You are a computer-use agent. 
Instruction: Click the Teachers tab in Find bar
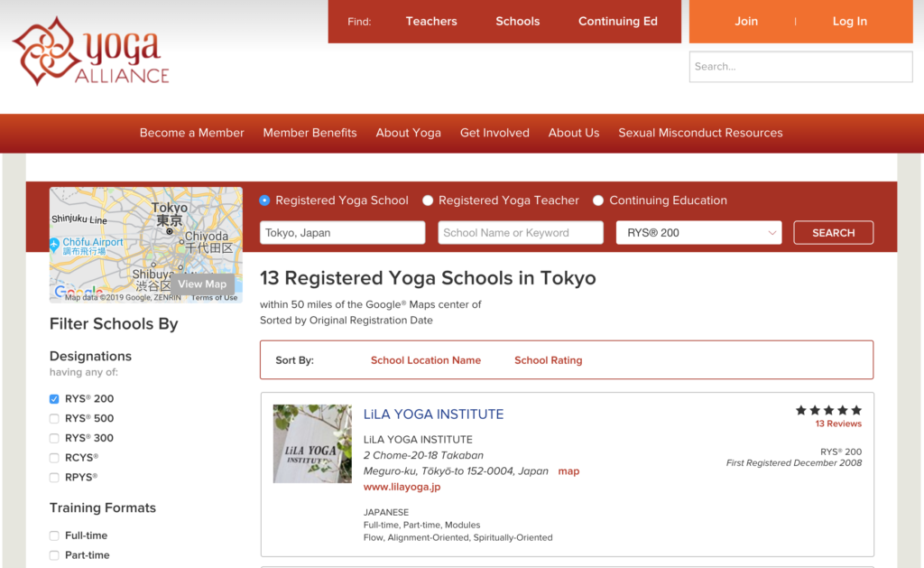point(431,22)
